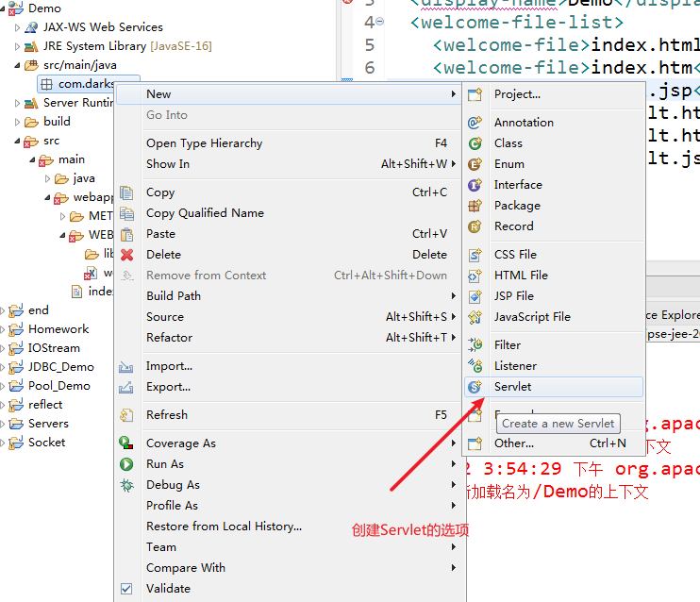Select the Servers project
Viewport: 700px width, 602px height.
coord(48,424)
